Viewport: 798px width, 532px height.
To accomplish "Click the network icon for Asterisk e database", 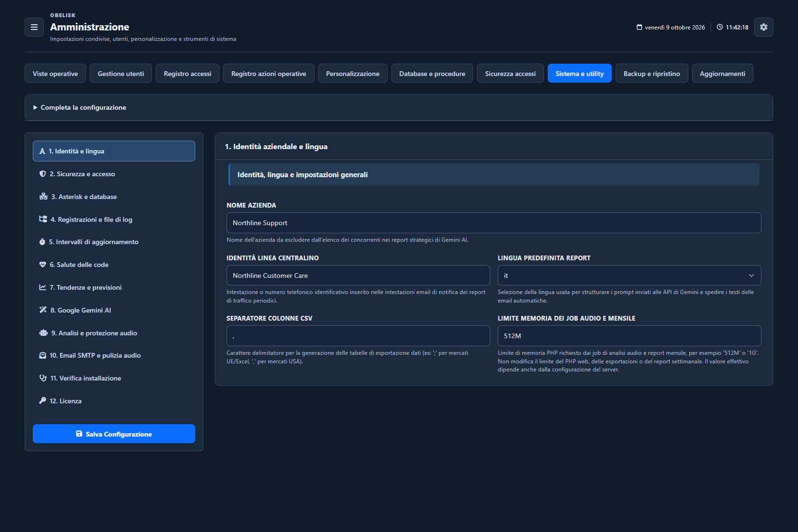I will [43, 197].
